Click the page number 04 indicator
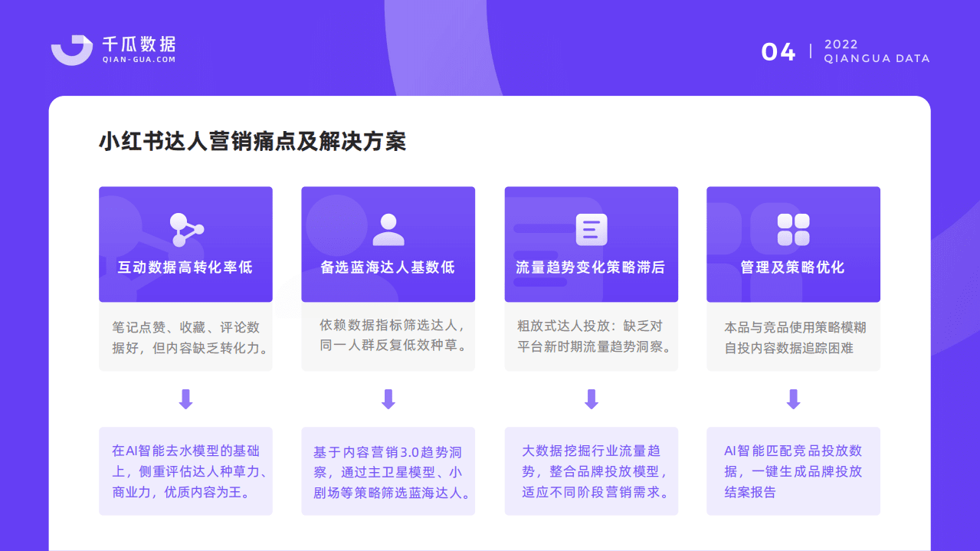 (x=778, y=51)
